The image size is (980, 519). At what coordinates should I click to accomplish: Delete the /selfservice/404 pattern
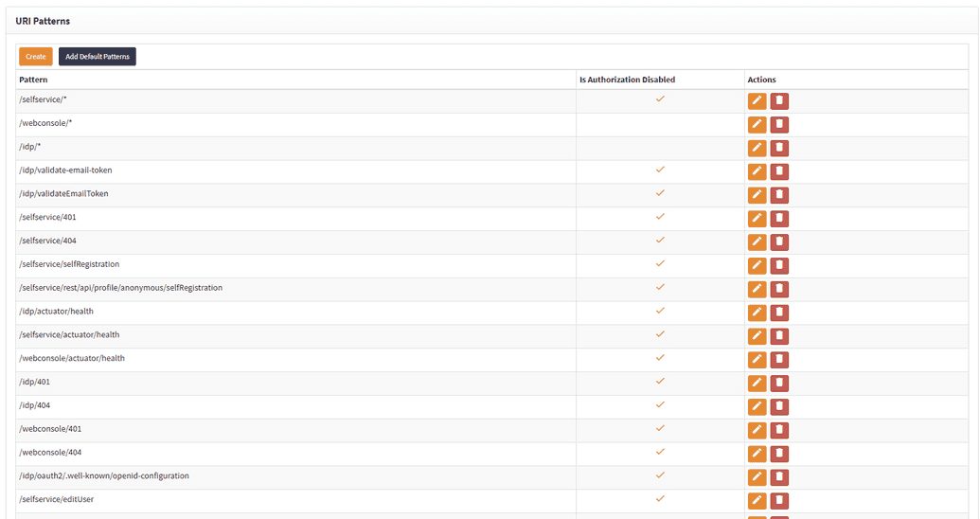point(779,242)
